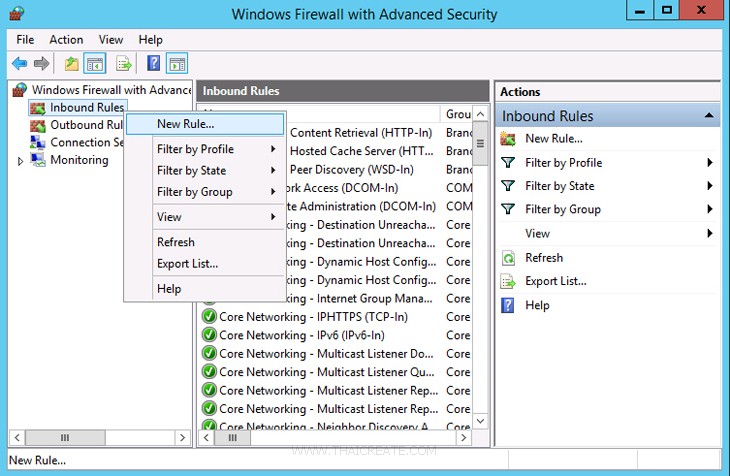Viewport: 730px width, 476px height.
Task: Open the Action menu
Action: pos(66,40)
